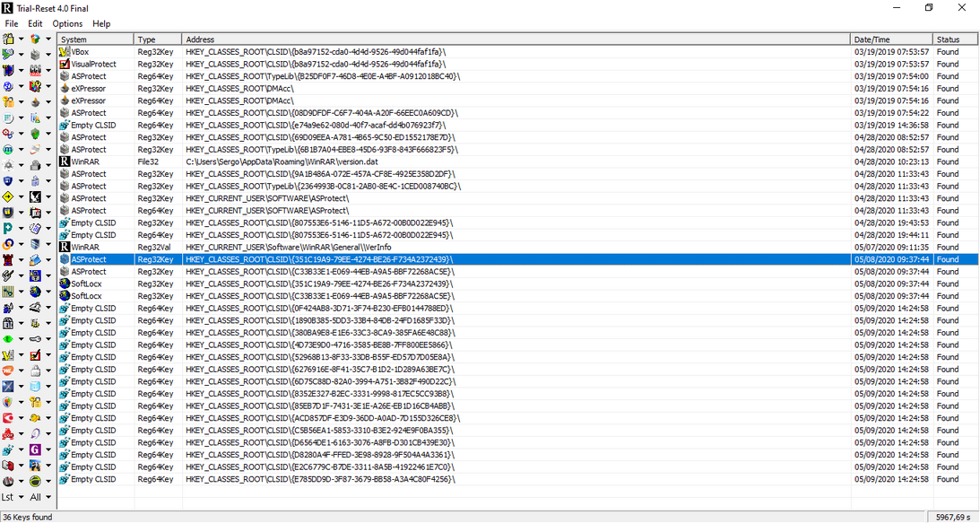Click the Empty CLSID sparkle icon in the left toolbar
The height and width of the screenshot is (523, 980).
7,449
